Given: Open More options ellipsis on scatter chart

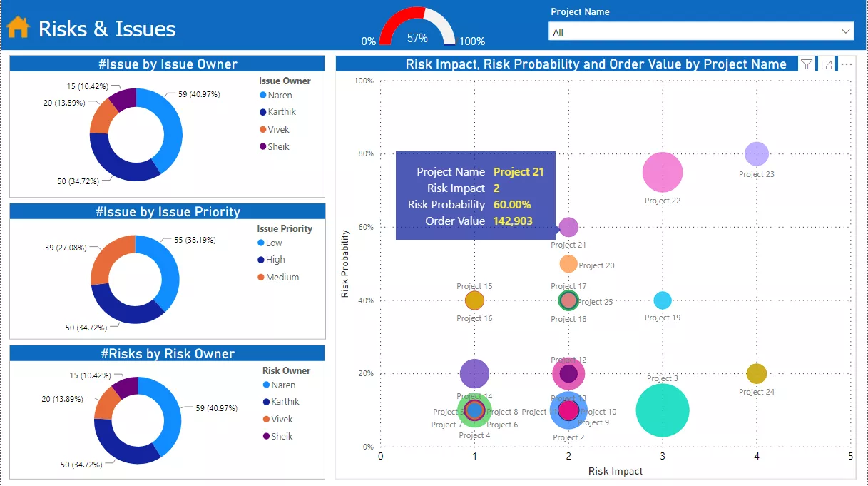Looking at the screenshot, I should [x=847, y=64].
